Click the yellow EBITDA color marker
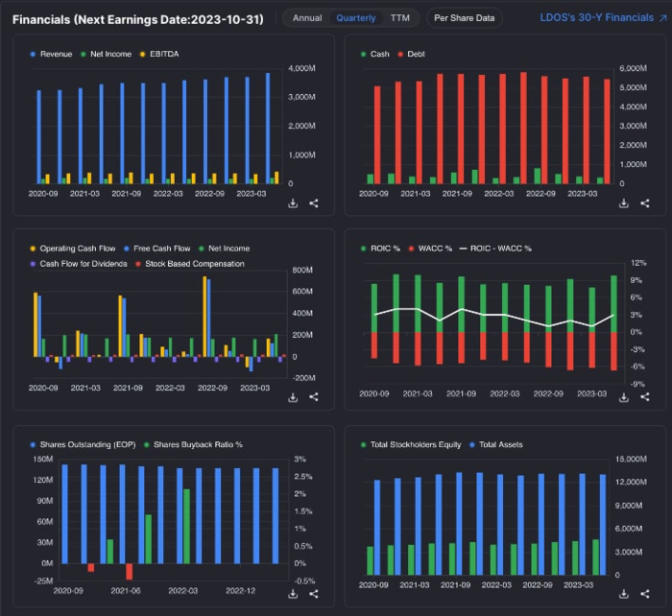 (143, 55)
